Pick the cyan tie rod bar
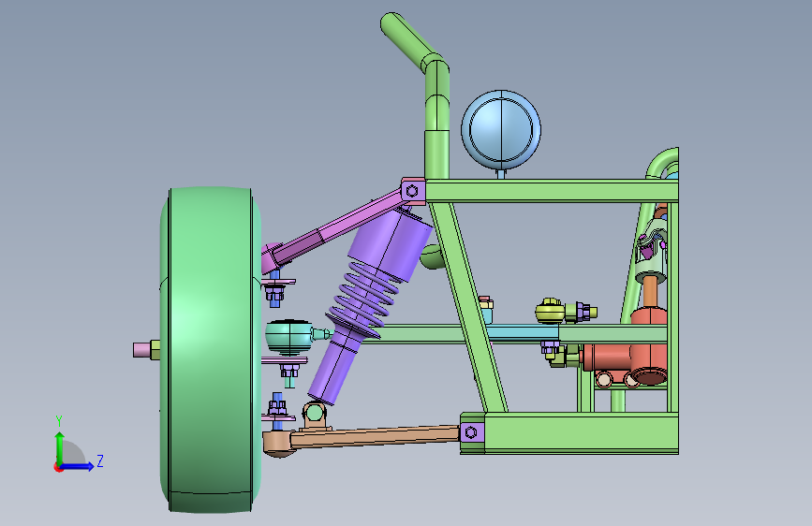The height and width of the screenshot is (526, 812). coord(523,333)
